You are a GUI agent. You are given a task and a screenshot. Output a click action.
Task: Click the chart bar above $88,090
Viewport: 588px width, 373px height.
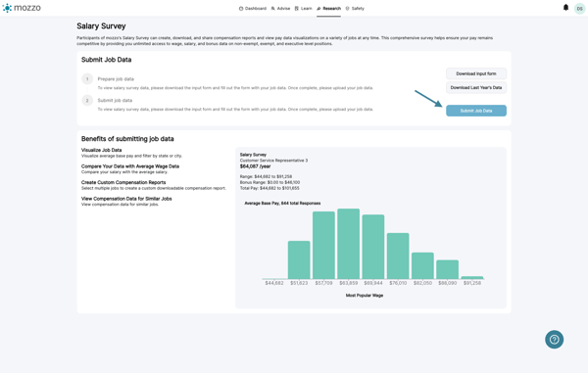448,269
